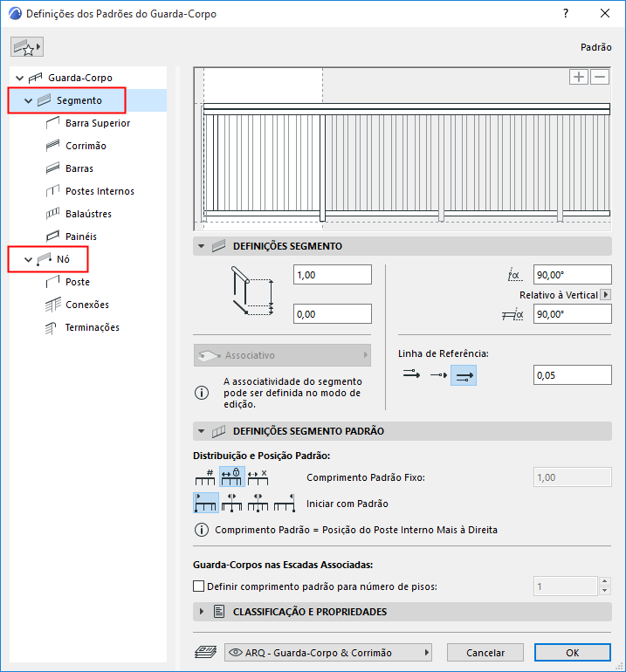
Task: Collapse the Segmento tree branch
Action: pyautogui.click(x=28, y=100)
